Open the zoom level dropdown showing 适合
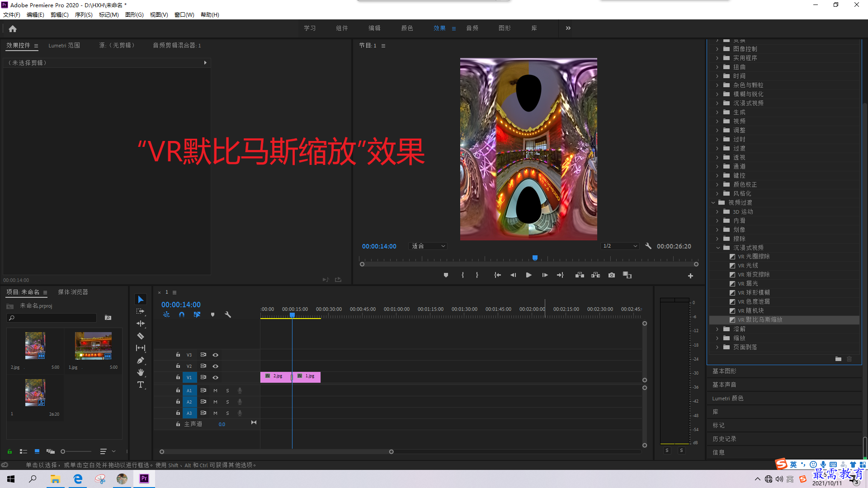The height and width of the screenshot is (488, 868). 428,246
